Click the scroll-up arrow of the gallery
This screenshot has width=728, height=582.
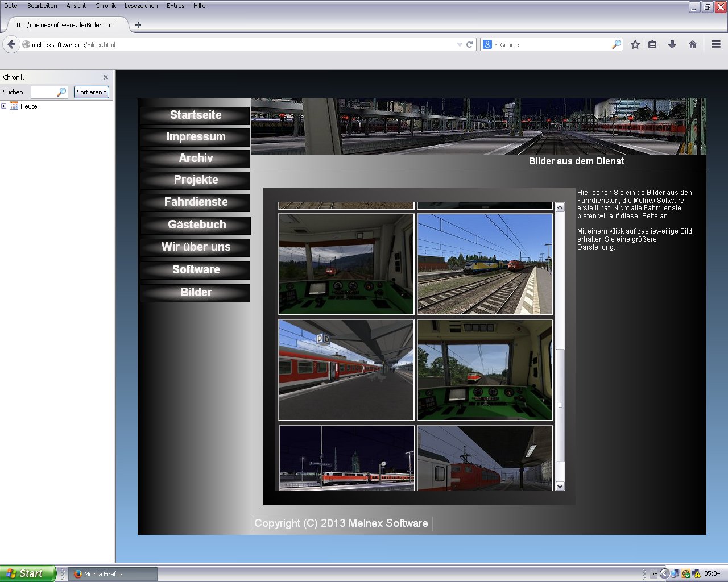[x=560, y=207]
